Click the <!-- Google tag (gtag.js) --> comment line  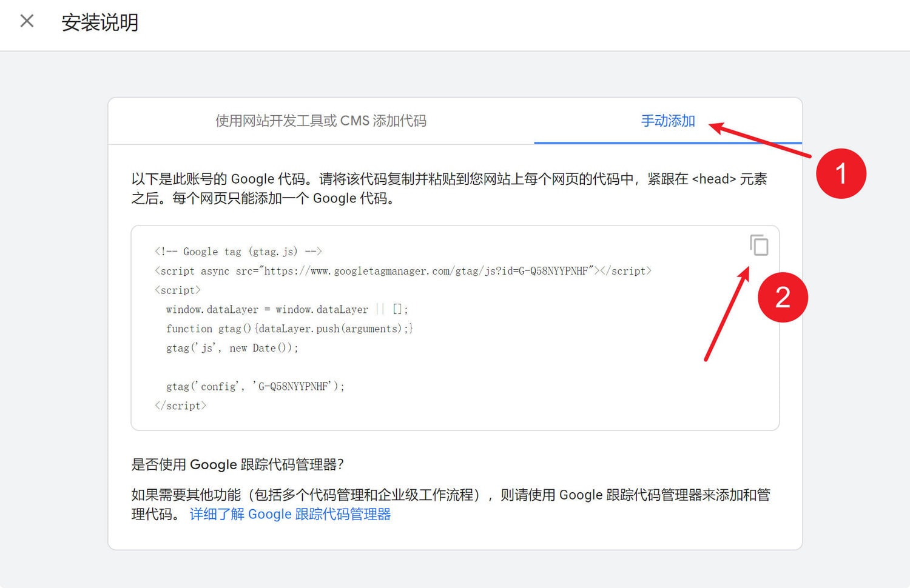238,252
